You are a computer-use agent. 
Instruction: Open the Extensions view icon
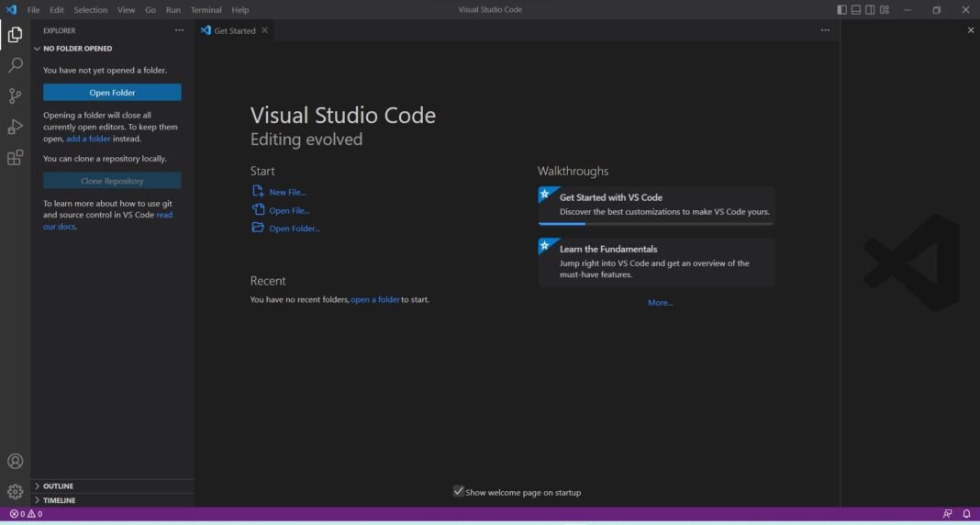(x=16, y=158)
